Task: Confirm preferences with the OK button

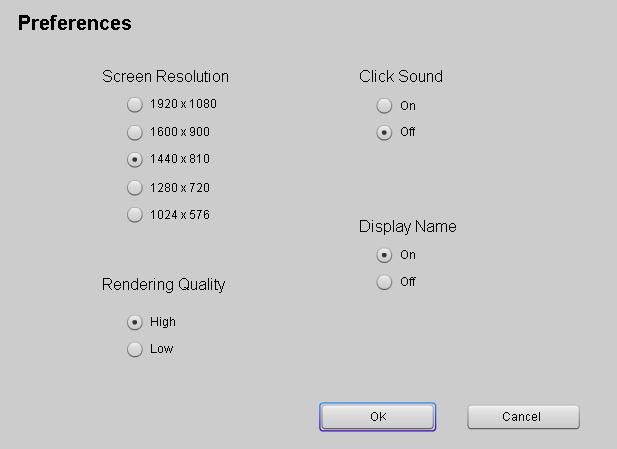Action: click(x=378, y=417)
